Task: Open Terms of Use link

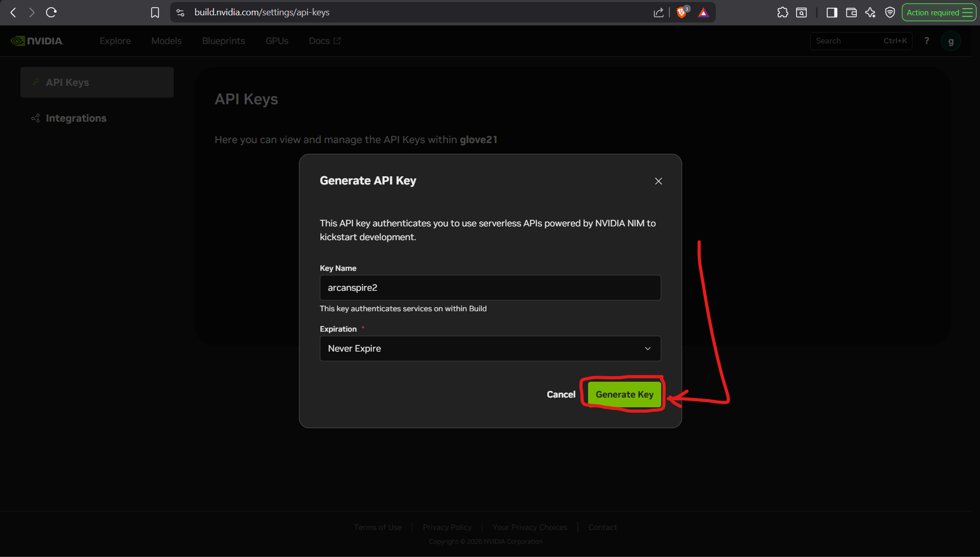Action: pos(378,527)
